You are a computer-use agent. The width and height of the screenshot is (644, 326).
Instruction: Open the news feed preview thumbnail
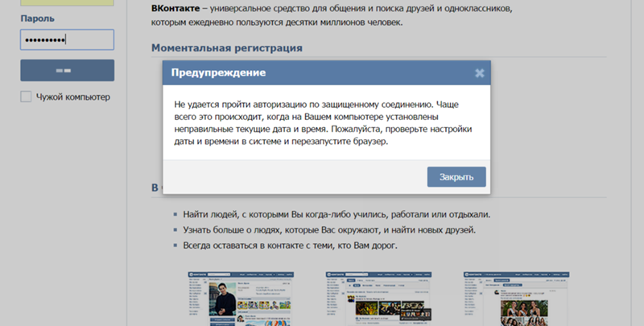378,299
